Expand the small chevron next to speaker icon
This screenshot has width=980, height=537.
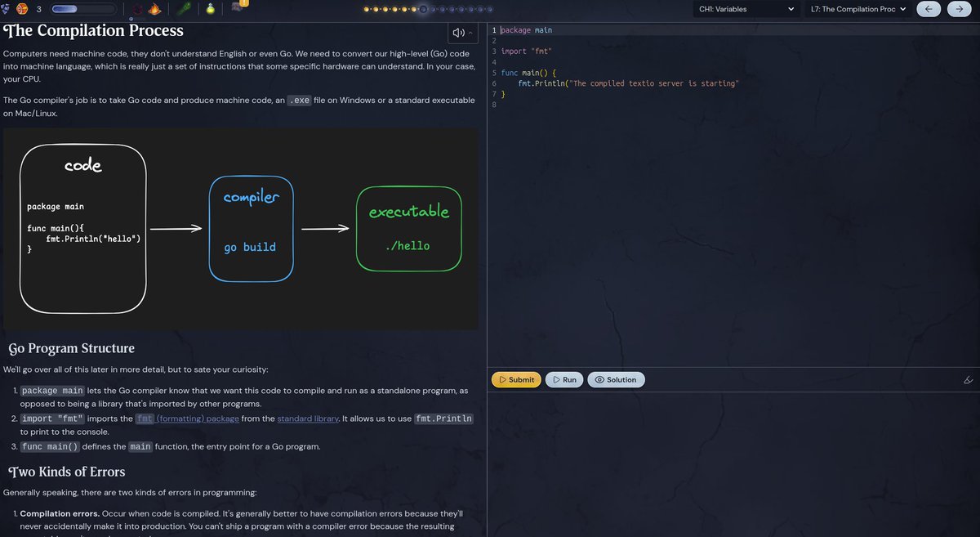pos(470,33)
